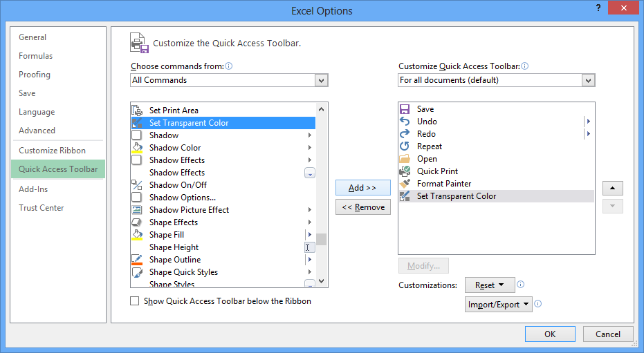Click icon beside Set Transparent Color in left list
This screenshot has height=353, width=644.
137,122
